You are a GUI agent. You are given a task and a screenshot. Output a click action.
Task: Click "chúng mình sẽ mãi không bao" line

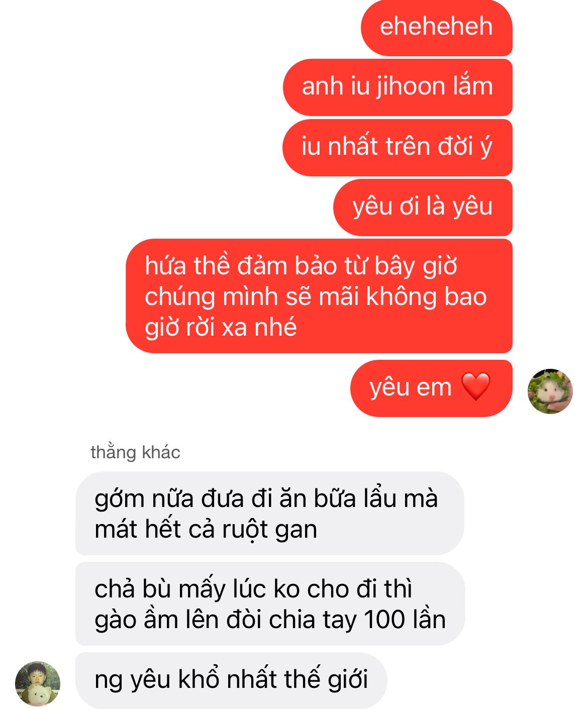tap(316, 296)
